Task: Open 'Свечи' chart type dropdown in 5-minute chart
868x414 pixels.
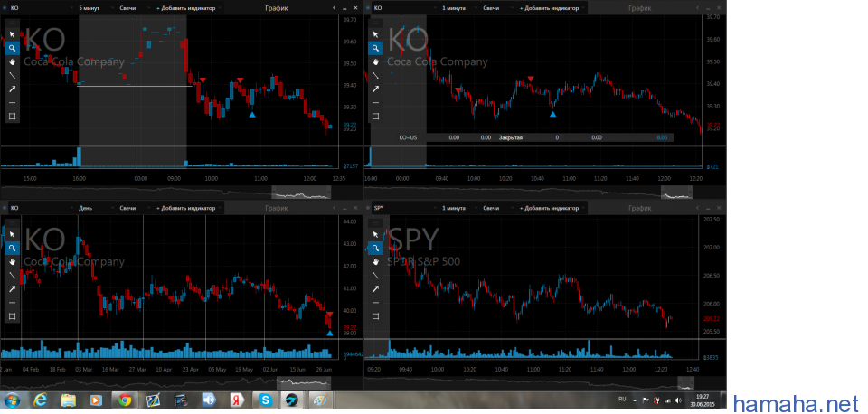Action: [135, 8]
